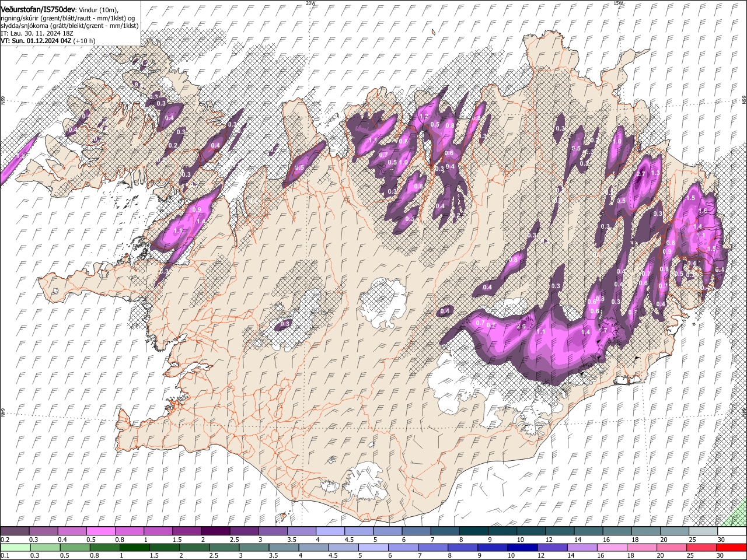Viewport: 747px width, 560px height.
Task: Pick the 7–8 blue lower rain swatch
Action: pyautogui.click(x=432, y=547)
